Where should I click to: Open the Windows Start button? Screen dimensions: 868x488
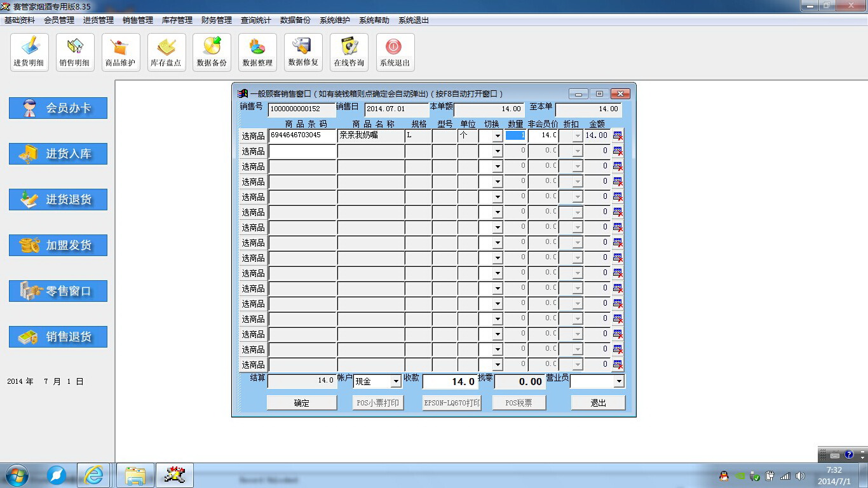[17, 475]
